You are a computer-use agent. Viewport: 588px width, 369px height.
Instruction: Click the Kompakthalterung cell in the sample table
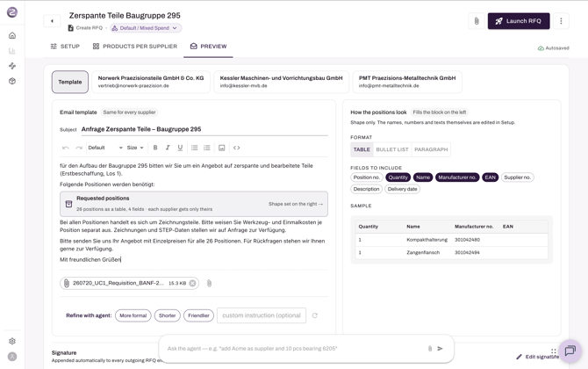427,240
